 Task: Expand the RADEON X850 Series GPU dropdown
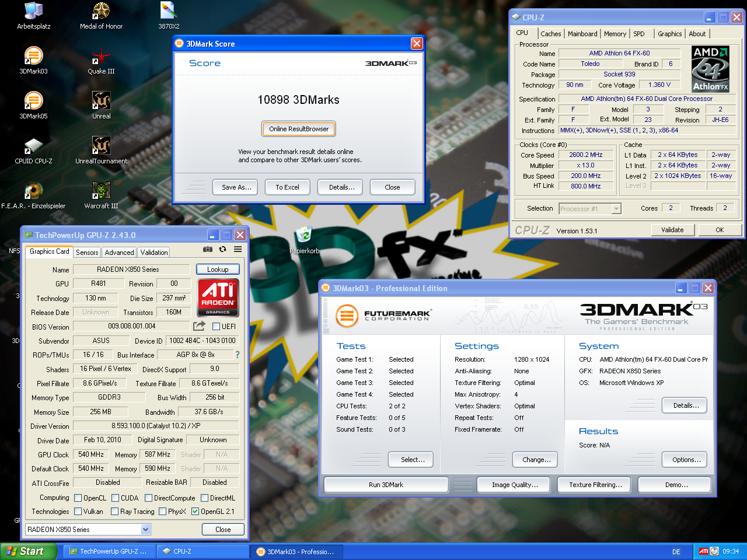coord(146,530)
